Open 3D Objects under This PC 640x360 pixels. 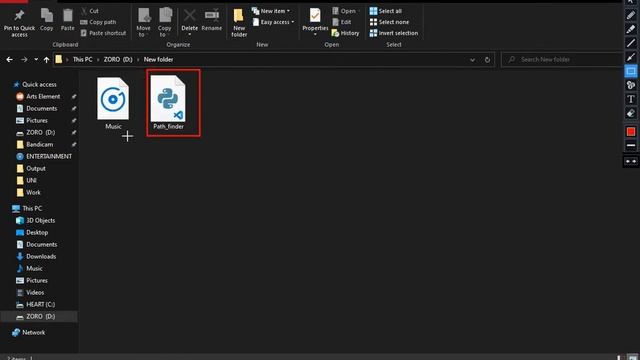tap(40, 220)
